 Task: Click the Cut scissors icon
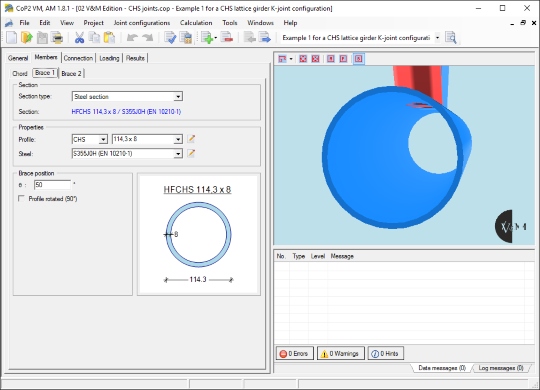[79, 38]
